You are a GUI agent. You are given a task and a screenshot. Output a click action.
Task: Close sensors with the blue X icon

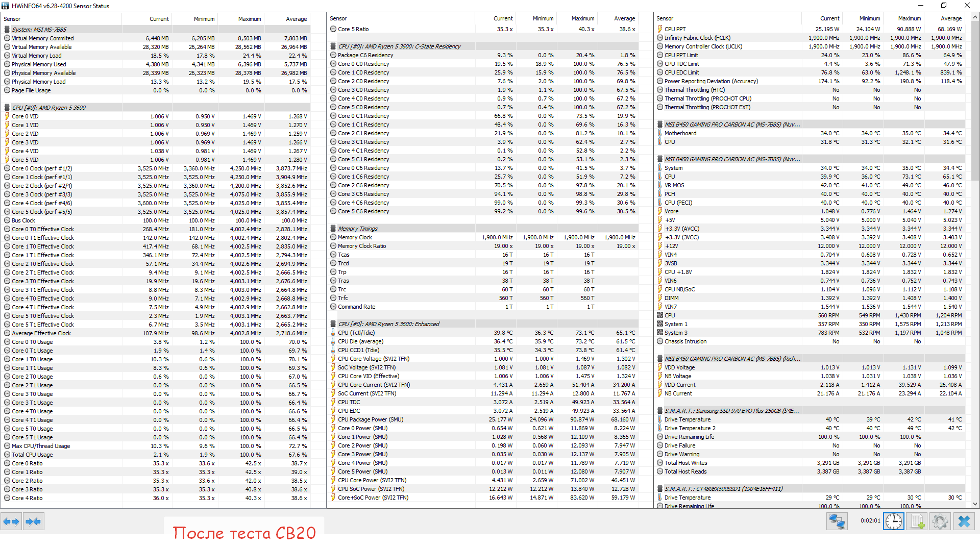click(x=964, y=521)
